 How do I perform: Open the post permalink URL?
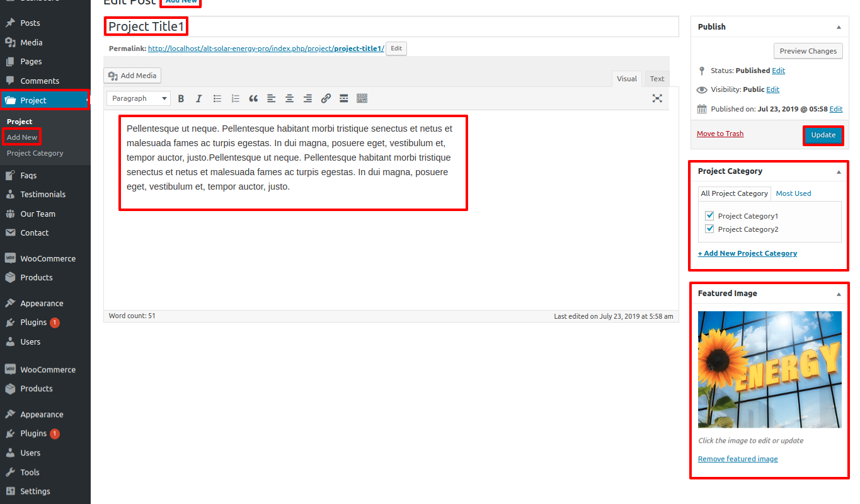pos(266,49)
